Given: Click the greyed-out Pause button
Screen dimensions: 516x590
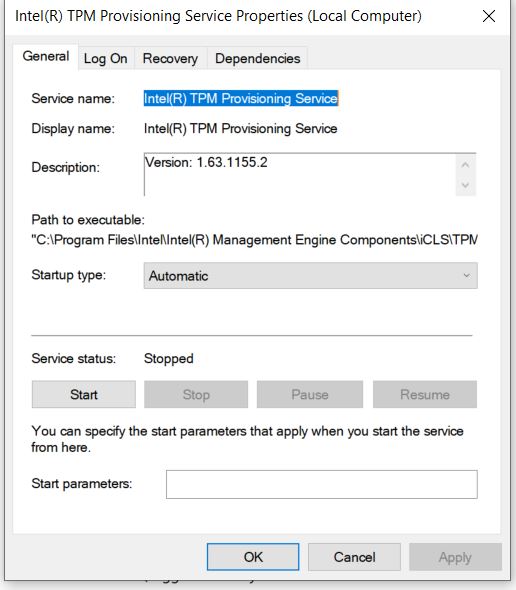Looking at the screenshot, I should coord(310,394).
